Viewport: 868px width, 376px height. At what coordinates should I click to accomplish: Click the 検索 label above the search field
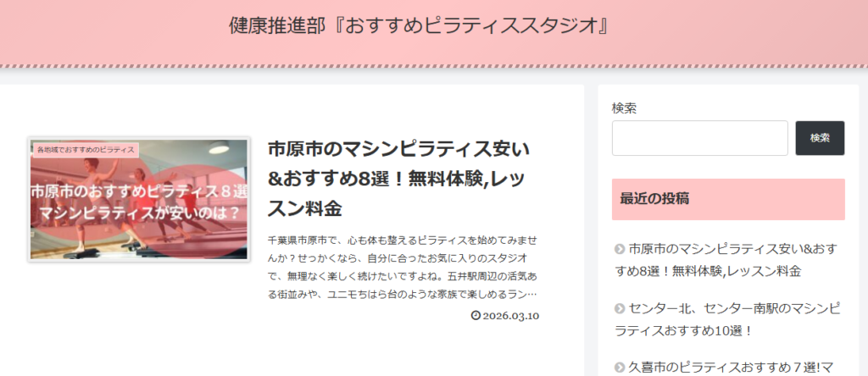click(x=624, y=108)
